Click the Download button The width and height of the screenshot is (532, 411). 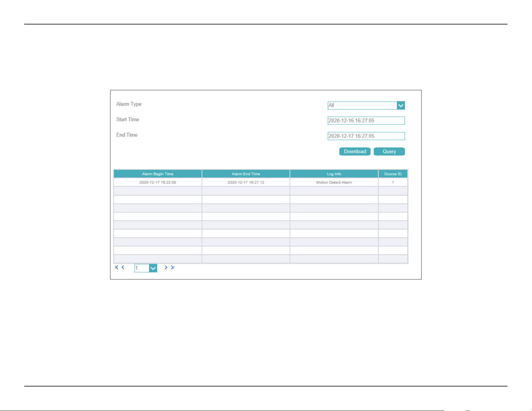click(355, 151)
